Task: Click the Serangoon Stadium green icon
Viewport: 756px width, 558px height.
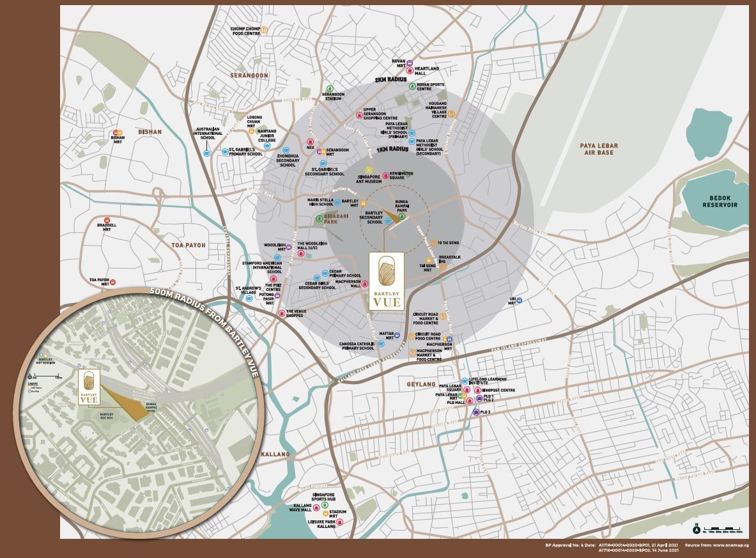Action: click(x=330, y=88)
